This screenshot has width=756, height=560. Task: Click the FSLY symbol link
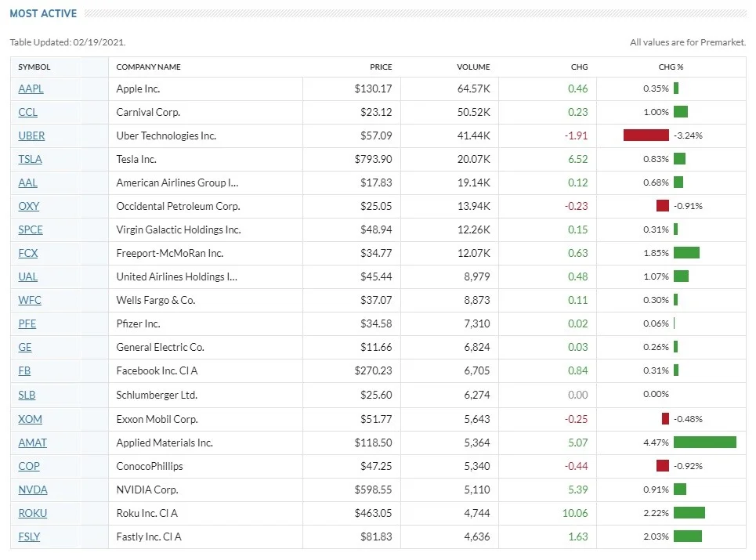click(x=29, y=537)
